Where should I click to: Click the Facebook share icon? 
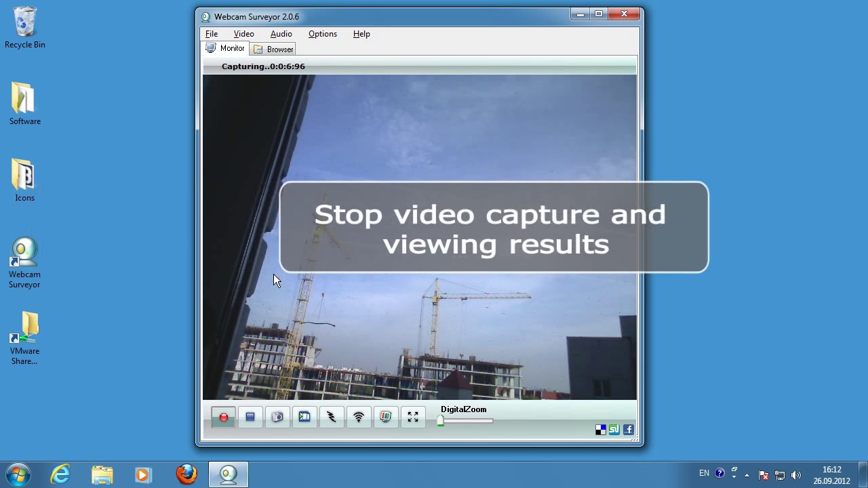[629, 430]
